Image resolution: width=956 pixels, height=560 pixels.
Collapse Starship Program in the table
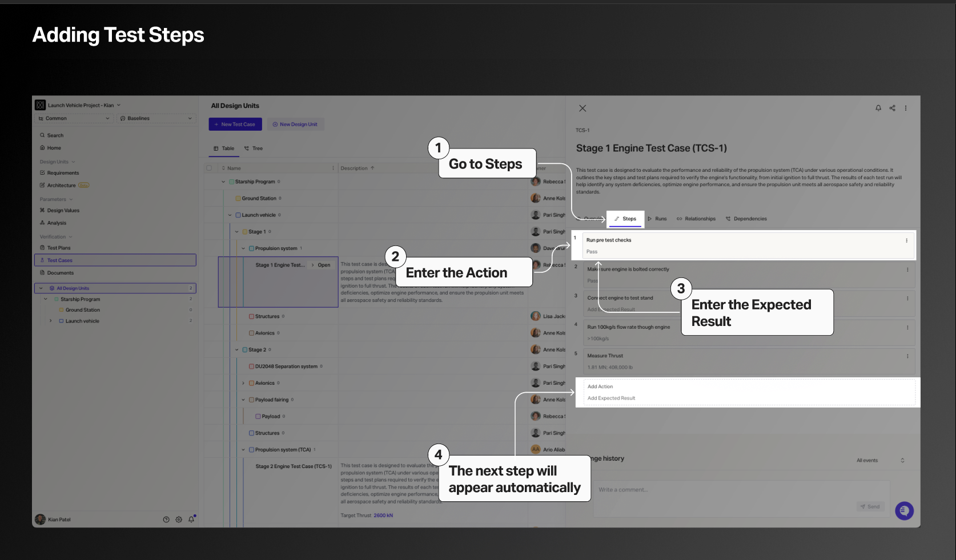[x=223, y=182]
